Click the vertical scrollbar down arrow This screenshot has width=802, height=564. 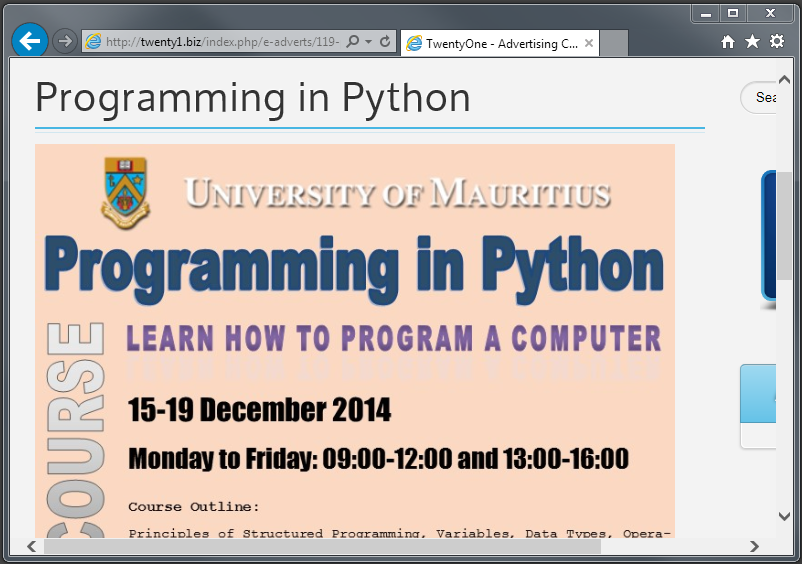784,516
